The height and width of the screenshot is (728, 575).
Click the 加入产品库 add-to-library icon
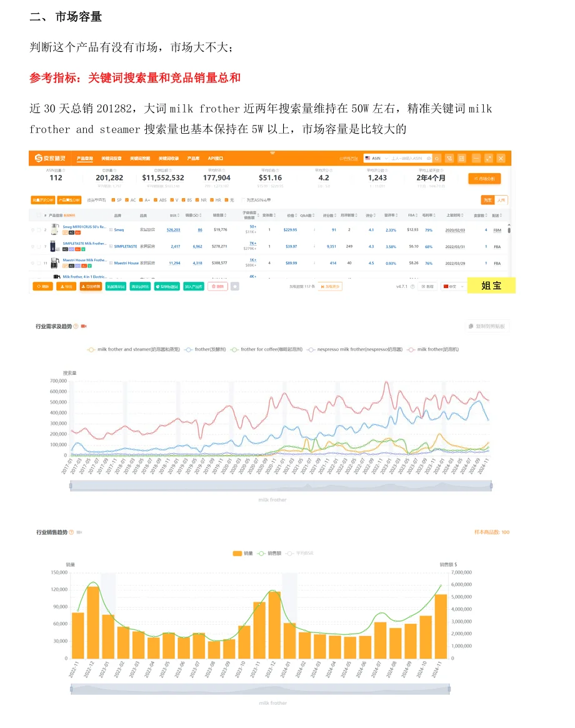point(194,286)
